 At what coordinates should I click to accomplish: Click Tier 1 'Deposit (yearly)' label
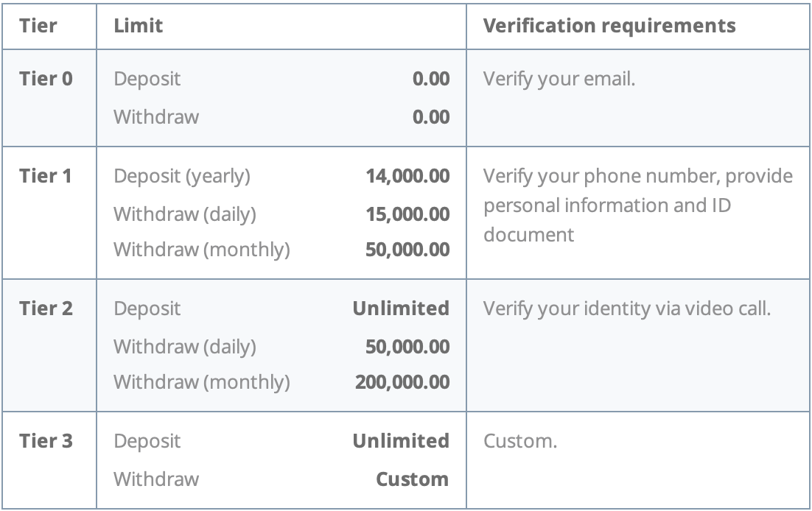click(x=182, y=177)
